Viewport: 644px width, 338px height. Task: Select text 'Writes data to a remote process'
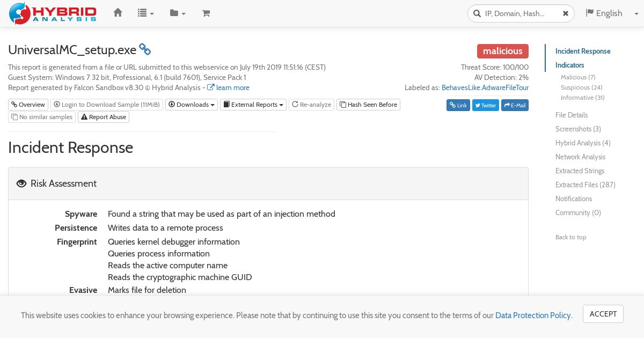[x=165, y=228]
